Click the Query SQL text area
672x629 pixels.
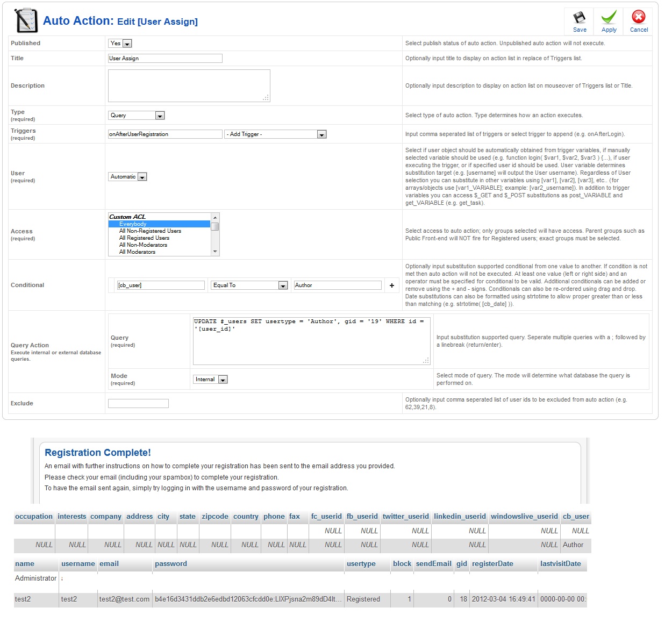click(311, 341)
